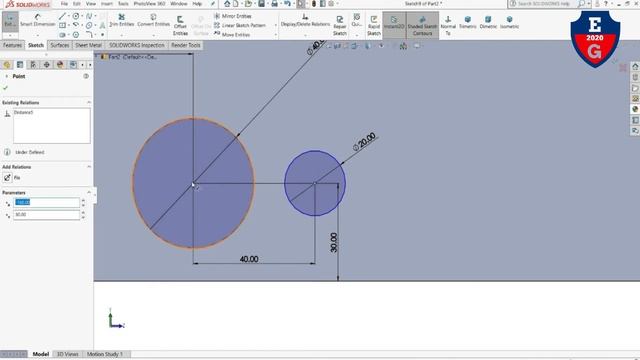Collapse the Parameters section

click(x=89, y=193)
